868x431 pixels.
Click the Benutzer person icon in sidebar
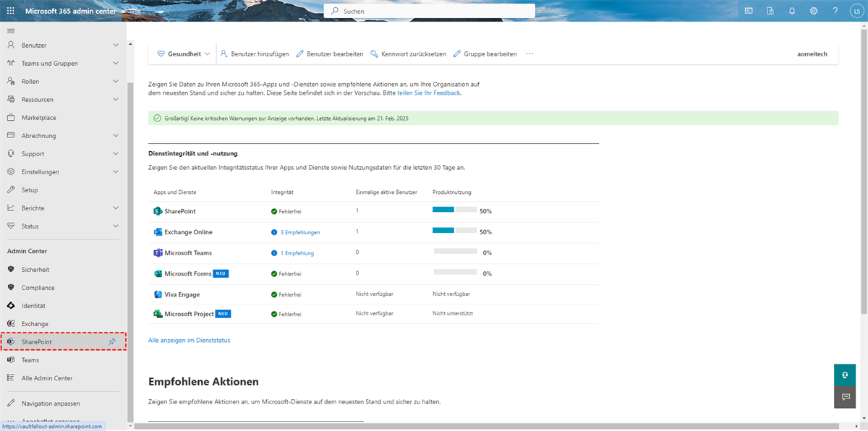[11, 46]
